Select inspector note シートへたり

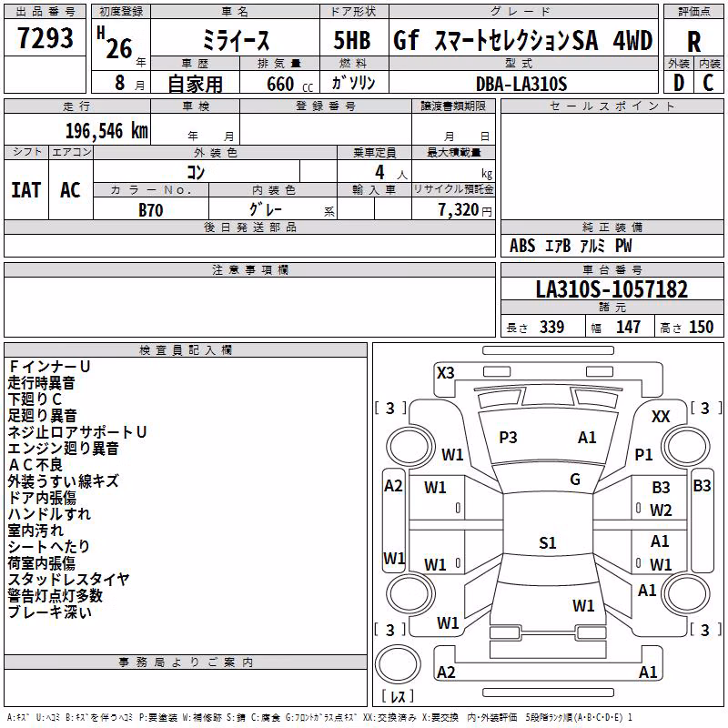pos(49,547)
